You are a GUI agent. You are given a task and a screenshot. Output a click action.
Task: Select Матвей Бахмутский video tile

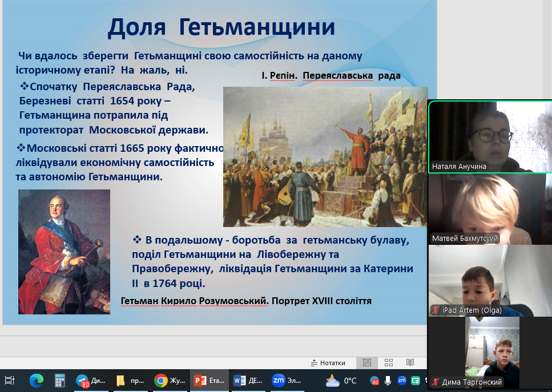click(x=489, y=208)
